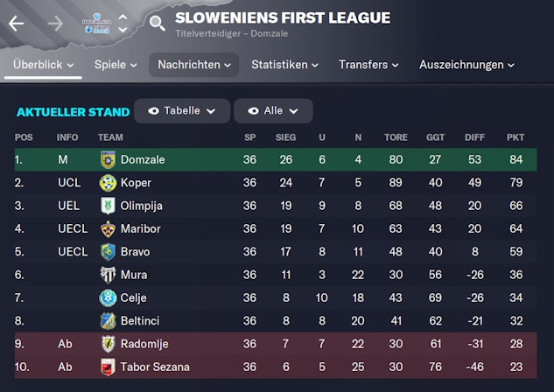Toggle the eye icon beside Tabelle
This screenshot has width=554, height=392.
(154, 111)
